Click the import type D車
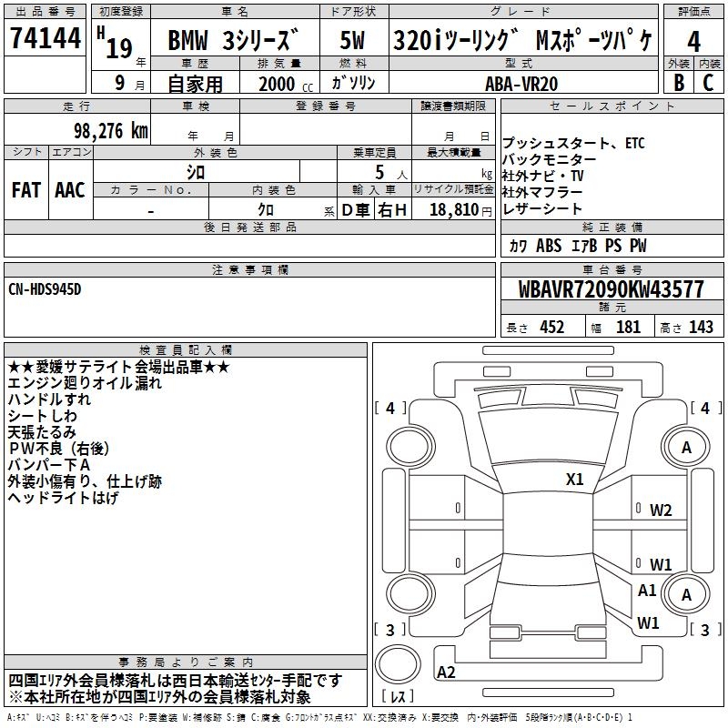Screen dimensions: 728x728 tap(355, 210)
